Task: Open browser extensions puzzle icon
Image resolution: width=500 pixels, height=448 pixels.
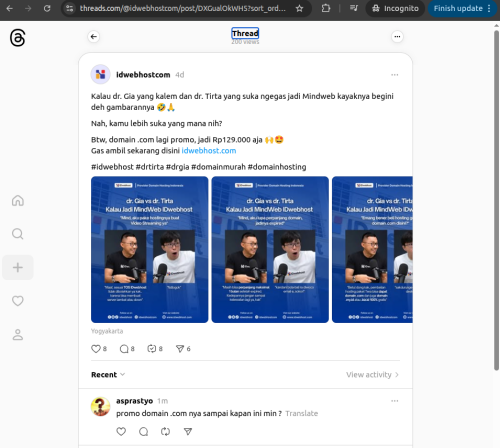Action: point(326,8)
